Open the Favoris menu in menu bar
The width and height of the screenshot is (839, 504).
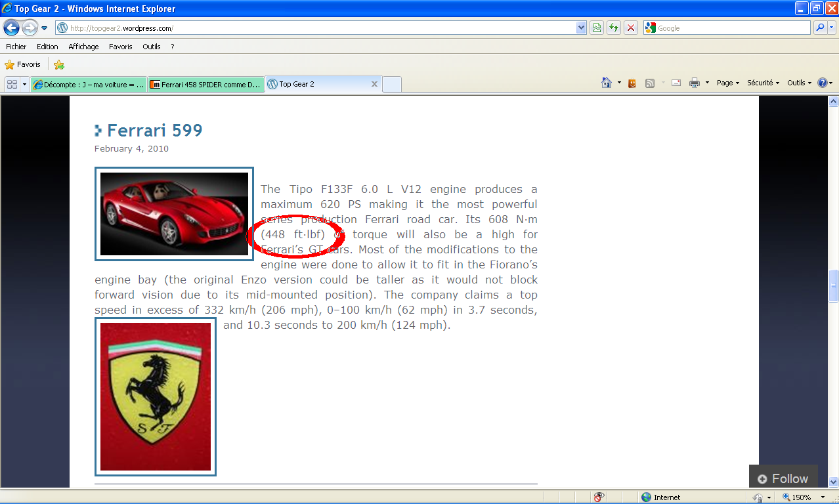click(121, 47)
